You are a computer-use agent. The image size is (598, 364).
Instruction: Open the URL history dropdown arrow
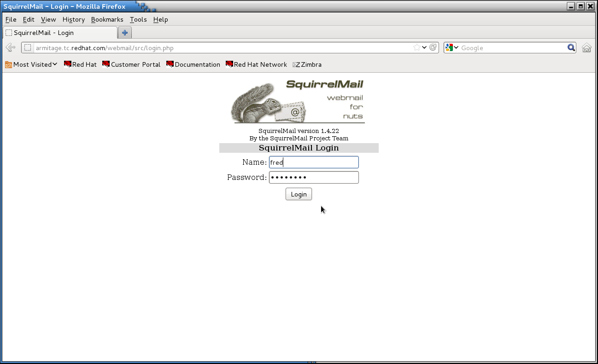[424, 47]
